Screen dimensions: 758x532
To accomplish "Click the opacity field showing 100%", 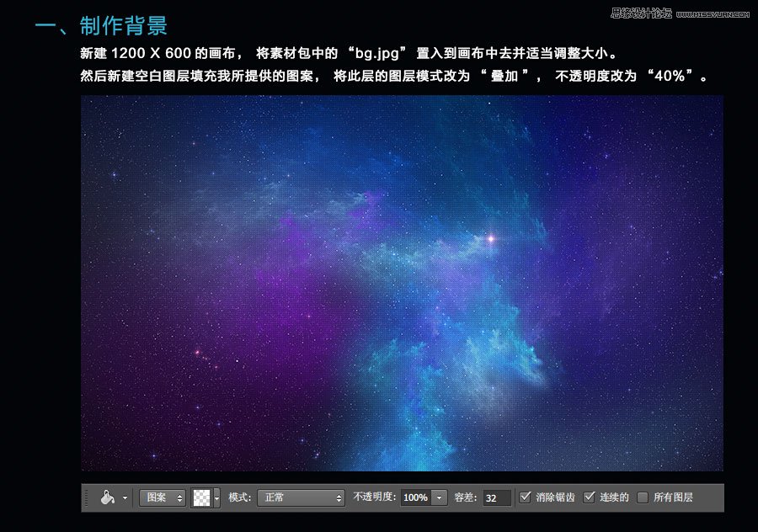I will tap(414, 497).
